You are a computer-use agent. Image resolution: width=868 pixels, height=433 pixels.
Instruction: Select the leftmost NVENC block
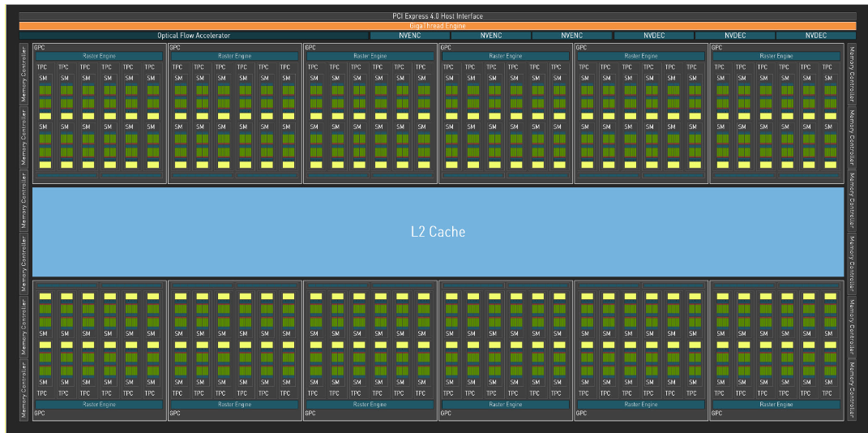409,36
